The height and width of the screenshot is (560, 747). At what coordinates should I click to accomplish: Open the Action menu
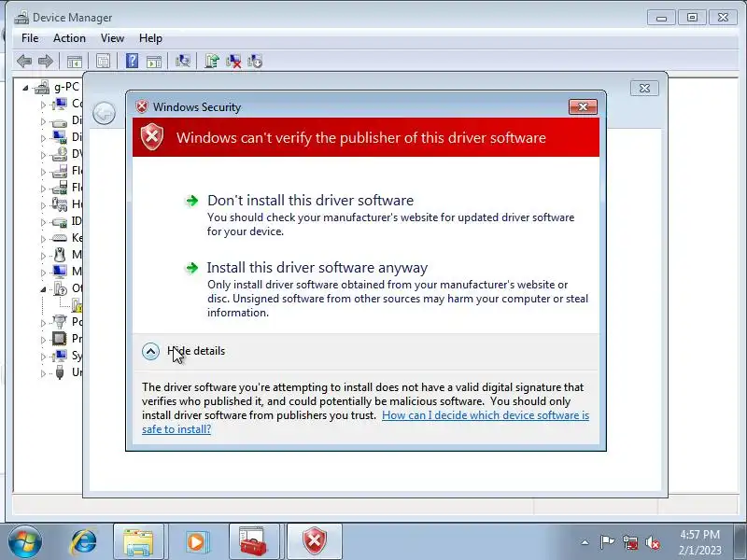pyautogui.click(x=69, y=38)
